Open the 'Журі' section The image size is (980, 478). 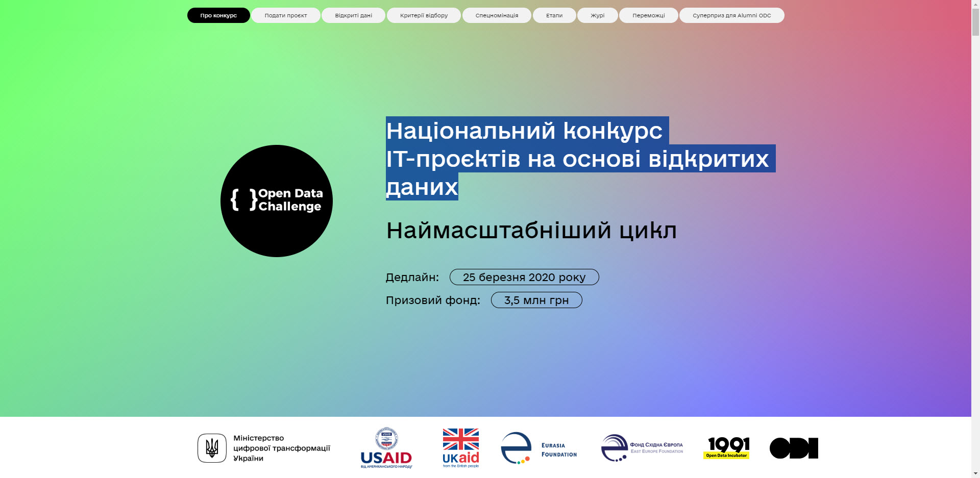[598, 15]
